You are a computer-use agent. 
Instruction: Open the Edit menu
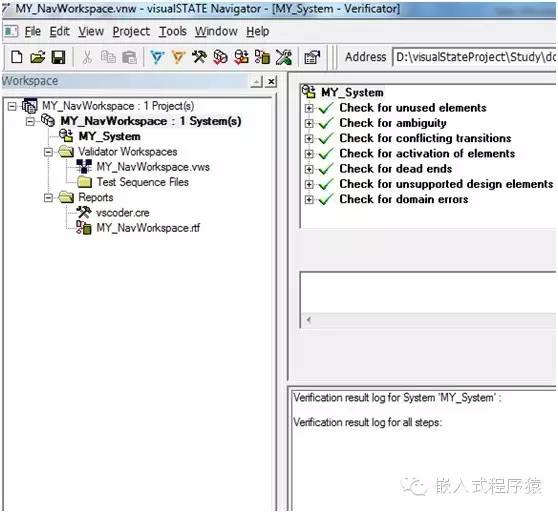[59, 31]
